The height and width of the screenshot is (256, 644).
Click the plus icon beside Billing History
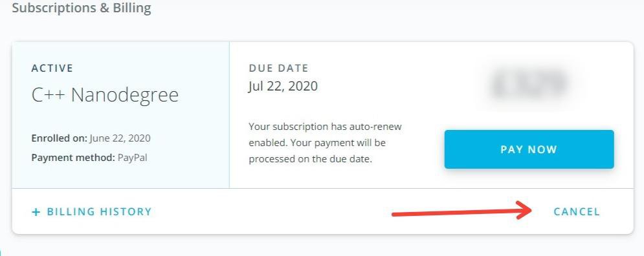click(x=36, y=212)
